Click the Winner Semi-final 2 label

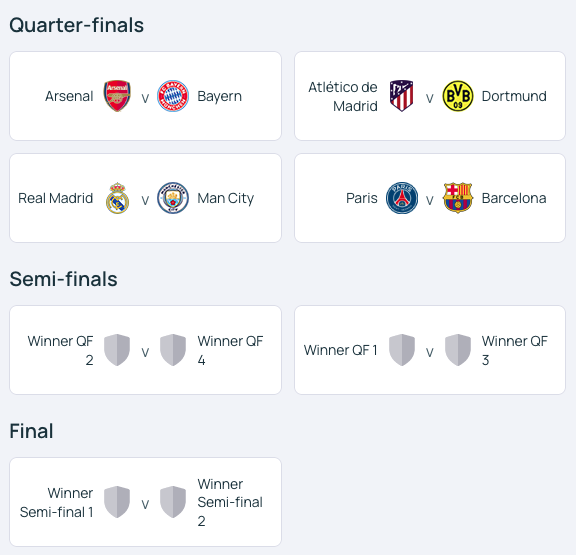230,502
